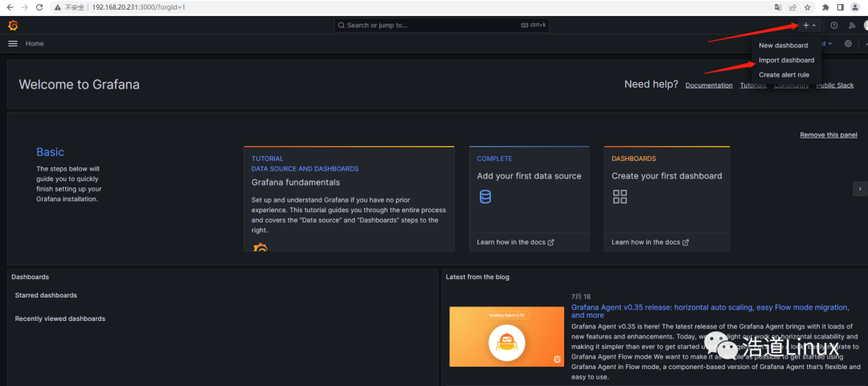
Task: Click data source Learn how in docs
Action: [515, 243]
